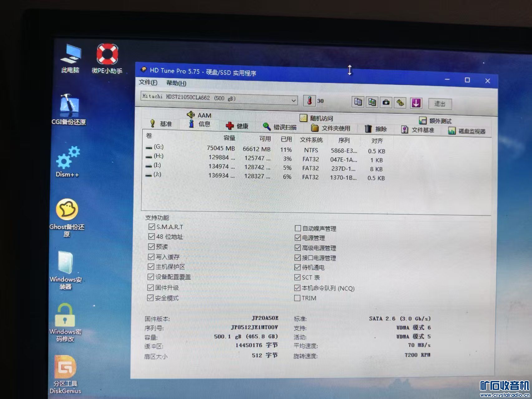Toggle the 自动噪声管理 checkbox
This screenshot has width=532, height=399.
click(298, 228)
